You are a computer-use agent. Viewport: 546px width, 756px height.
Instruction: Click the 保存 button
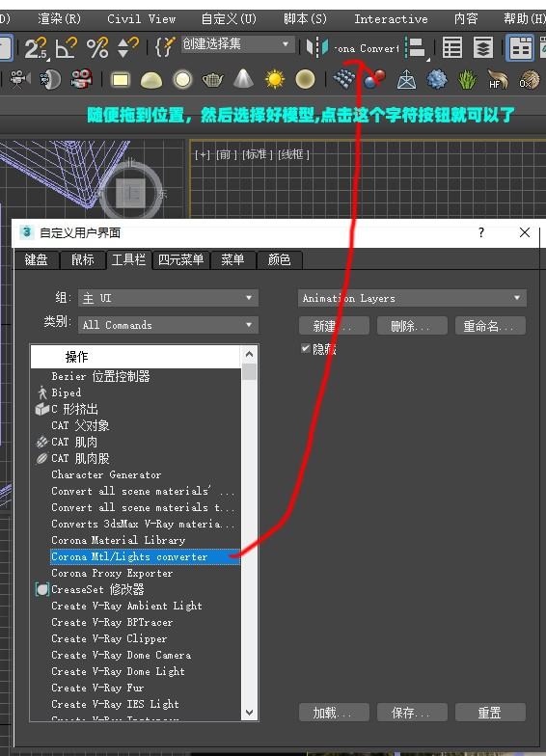point(412,712)
